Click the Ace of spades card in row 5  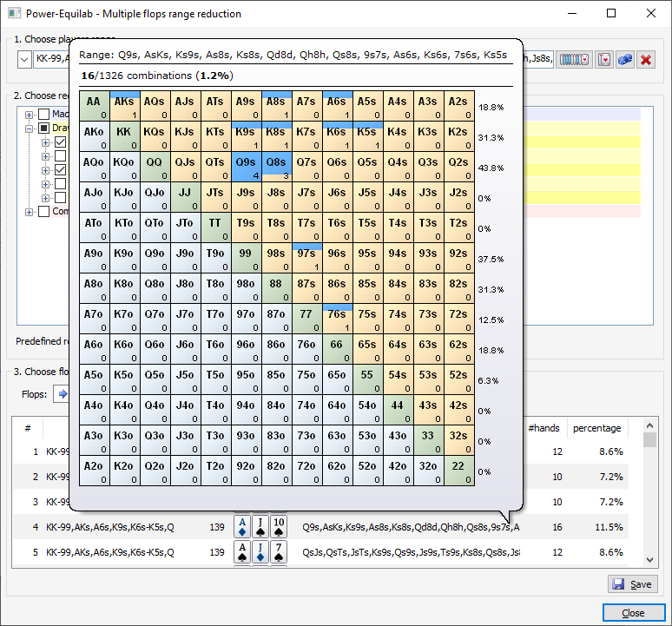(242, 552)
